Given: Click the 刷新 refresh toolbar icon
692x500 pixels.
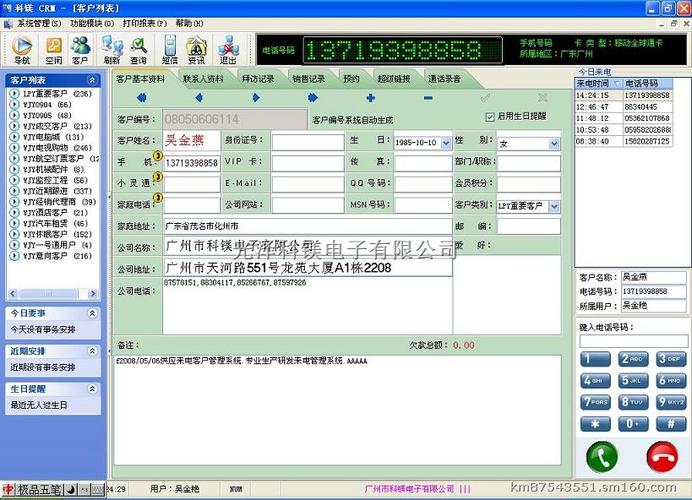Looking at the screenshot, I should click(x=112, y=50).
